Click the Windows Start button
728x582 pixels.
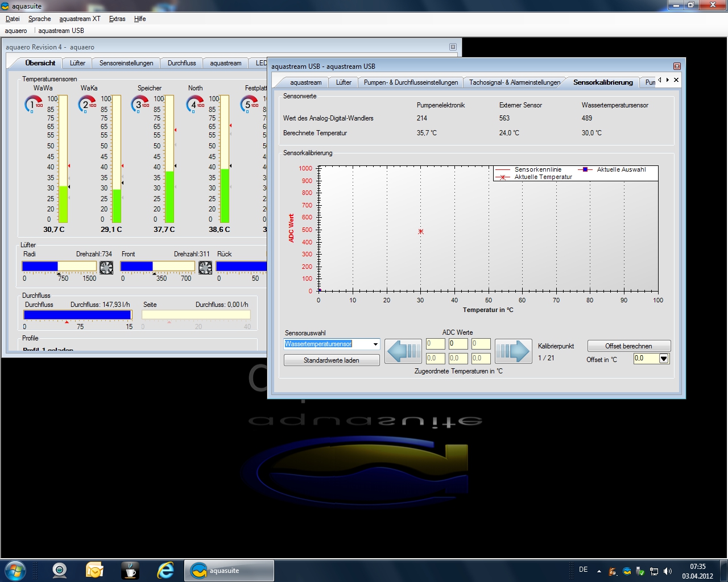pos(15,570)
